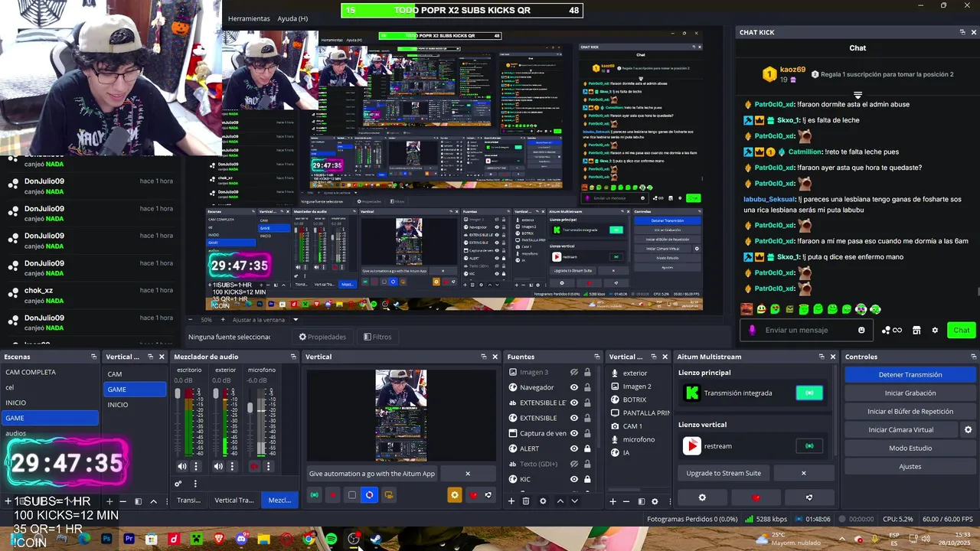Adjust the exterior volume fader
The height and width of the screenshot is (551, 980).
point(215,394)
